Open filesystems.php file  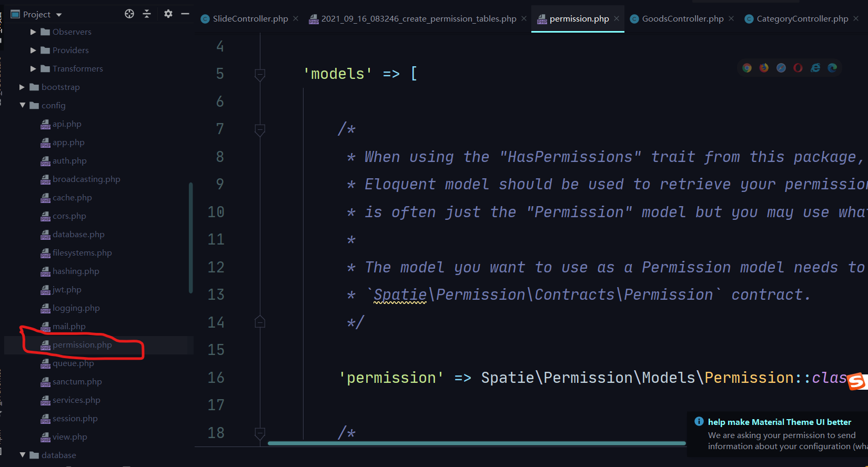82,253
